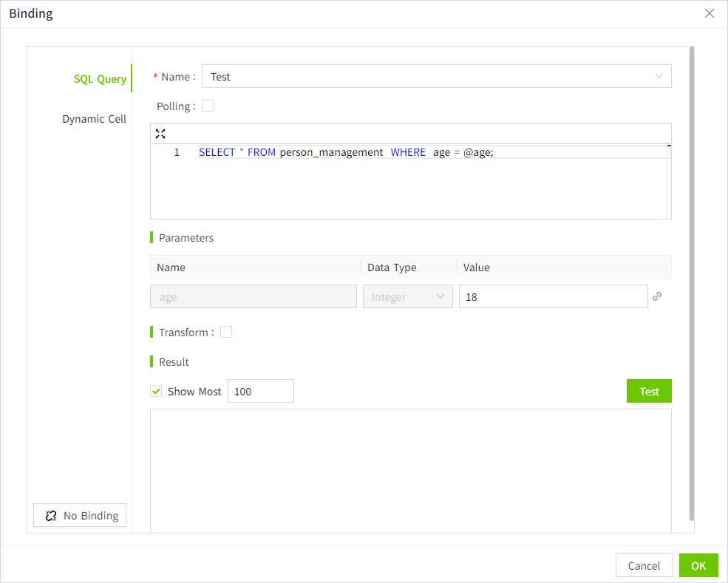Viewport: 728px width, 583px height.
Task: Place the cursor in the SQL SELECT statement
Action: 345,152
